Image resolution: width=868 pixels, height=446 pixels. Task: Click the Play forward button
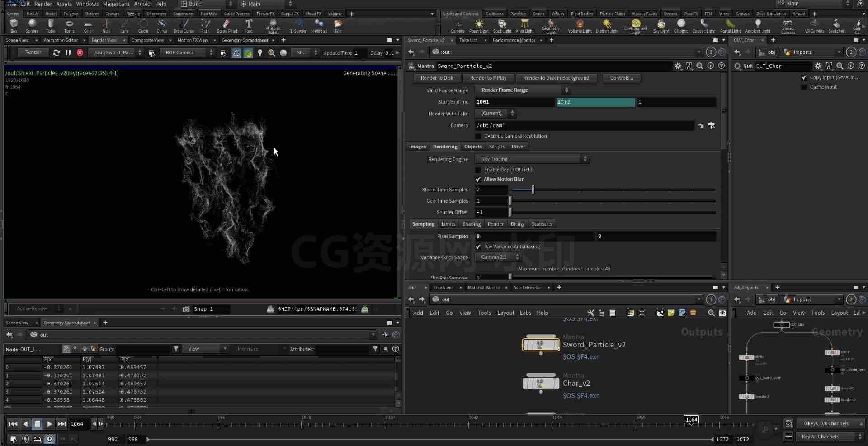[49, 424]
